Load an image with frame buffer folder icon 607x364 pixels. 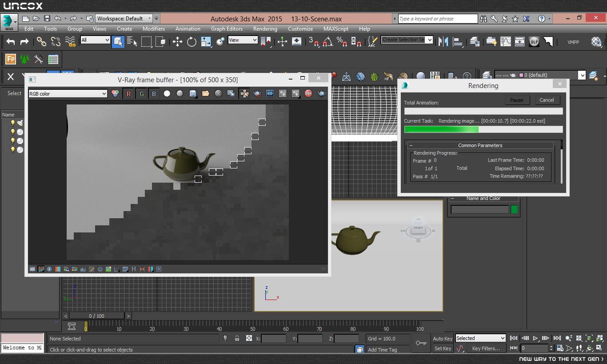tap(205, 93)
